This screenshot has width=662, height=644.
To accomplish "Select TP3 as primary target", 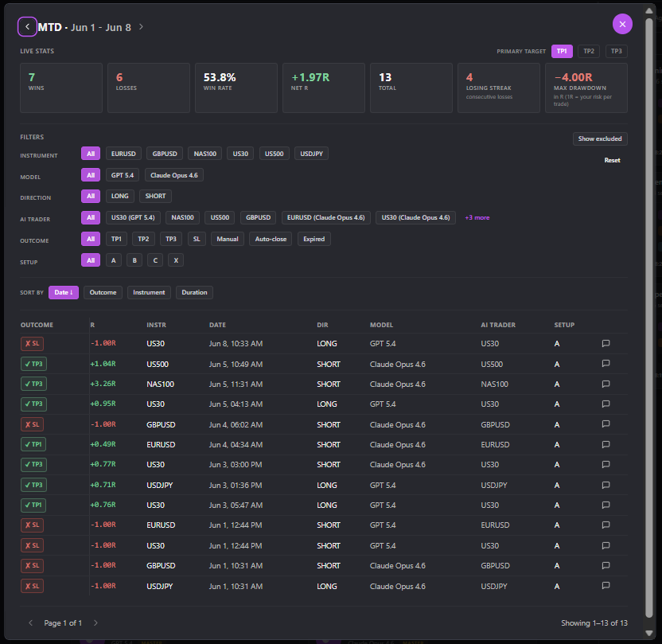I will coord(617,51).
